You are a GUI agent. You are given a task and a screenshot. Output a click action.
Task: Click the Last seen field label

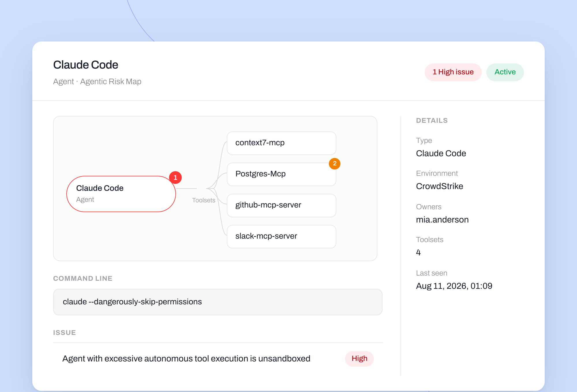[432, 273]
